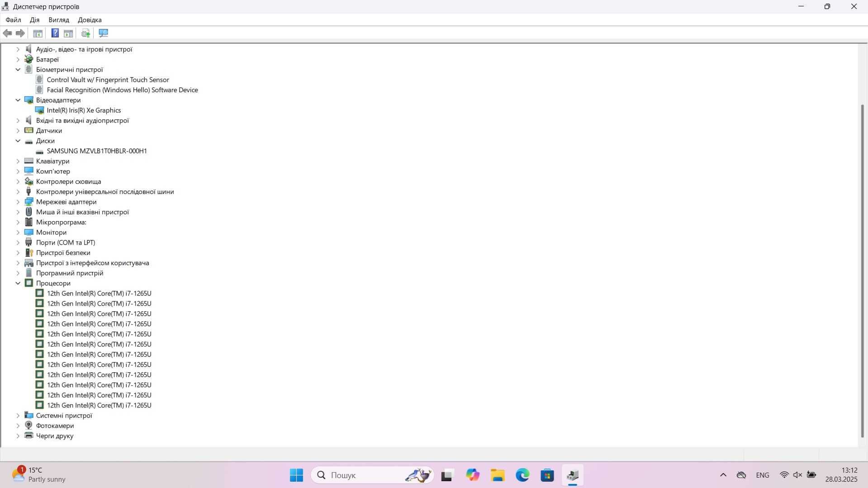This screenshot has width=868, height=488.
Task: Collapse the Диски category
Action: pos(18,141)
